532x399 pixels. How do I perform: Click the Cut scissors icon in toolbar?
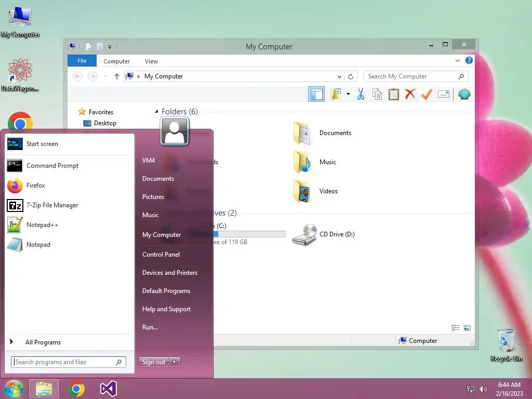[361, 95]
